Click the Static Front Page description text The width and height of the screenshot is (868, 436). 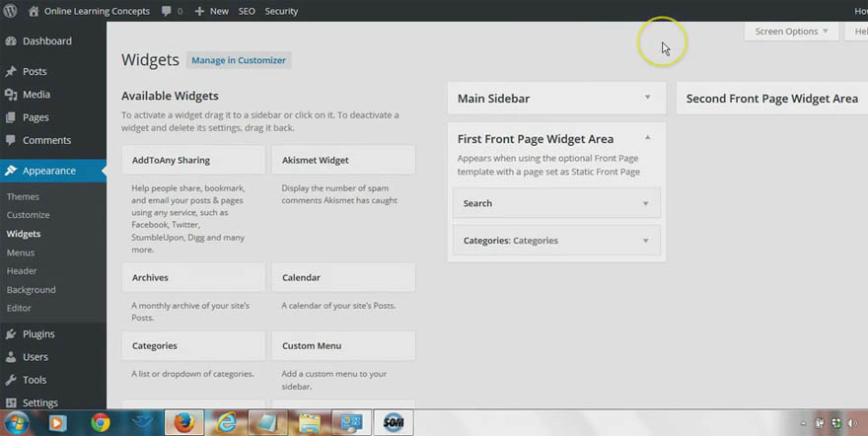coord(548,165)
